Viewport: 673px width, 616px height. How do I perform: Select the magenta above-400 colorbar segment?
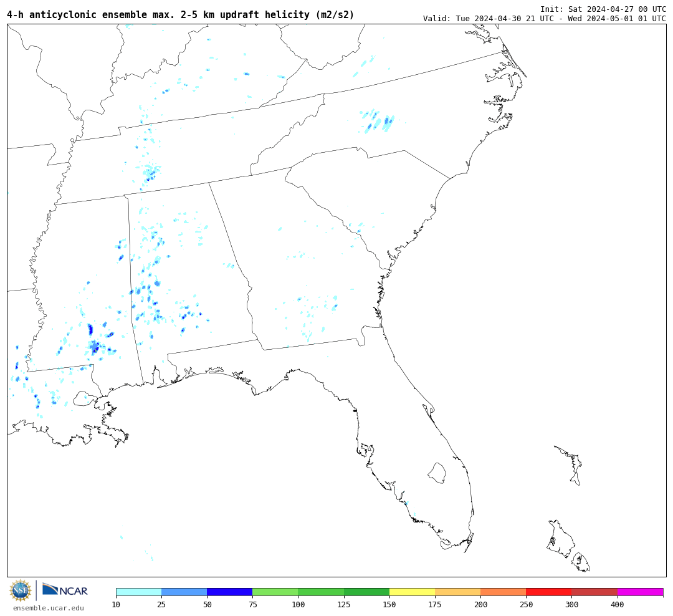pos(641,592)
